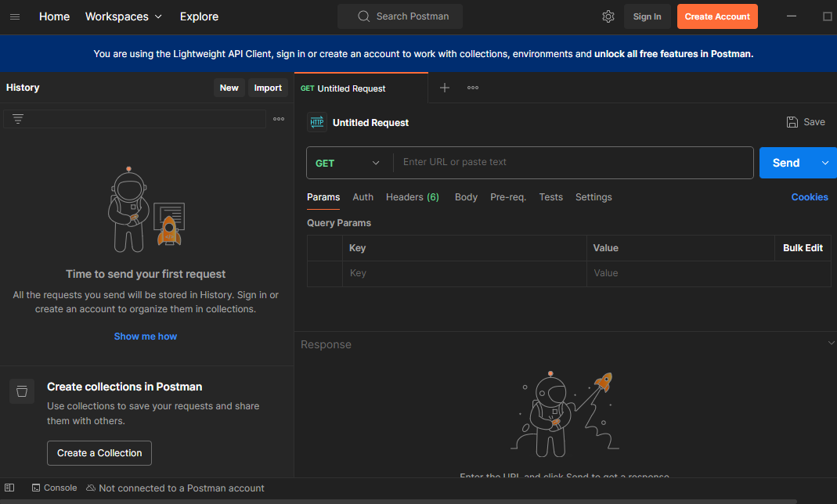
Task: Click the collections bucket icon
Action: pos(22,391)
